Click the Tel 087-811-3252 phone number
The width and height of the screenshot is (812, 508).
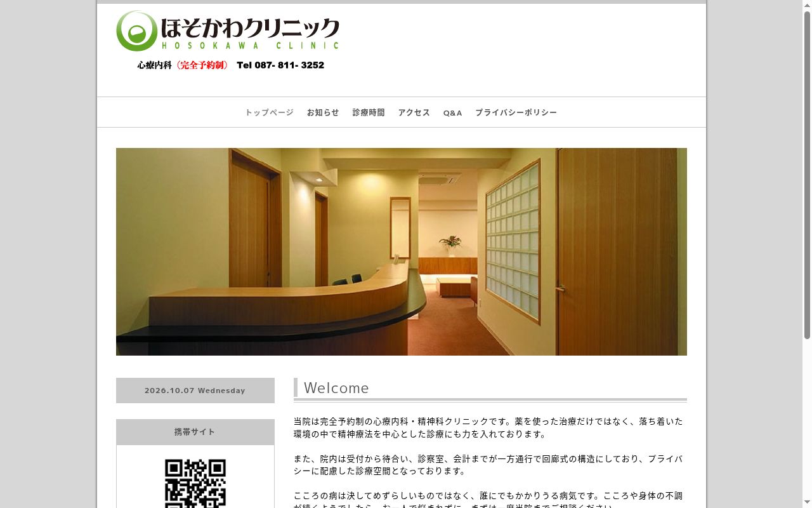click(x=280, y=65)
